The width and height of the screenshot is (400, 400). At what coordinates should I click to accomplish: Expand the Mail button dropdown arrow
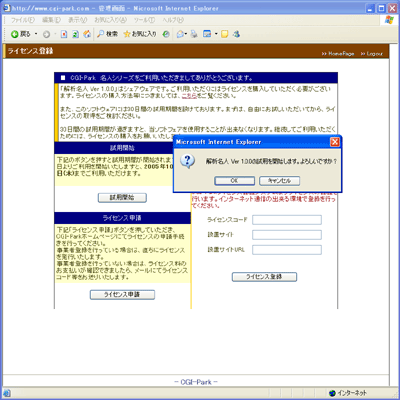pyautogui.click(x=186, y=34)
